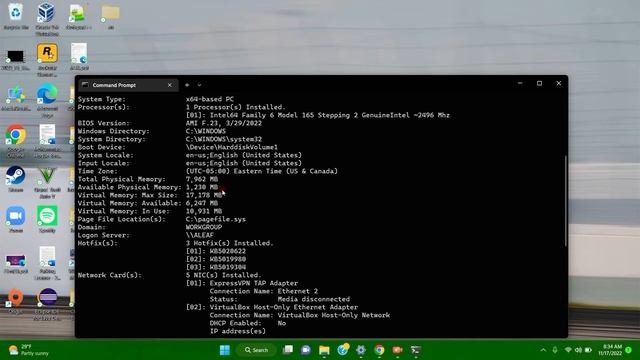Click the microphone tray icon
This screenshot has height=360, width=640.
(555, 350)
